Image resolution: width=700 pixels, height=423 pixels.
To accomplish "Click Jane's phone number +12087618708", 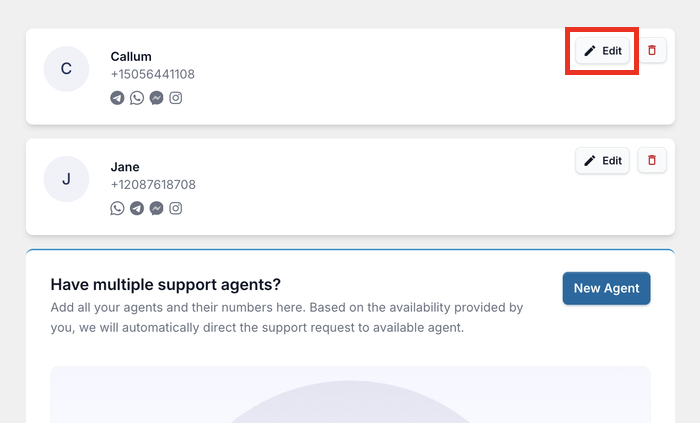I will 152,184.
